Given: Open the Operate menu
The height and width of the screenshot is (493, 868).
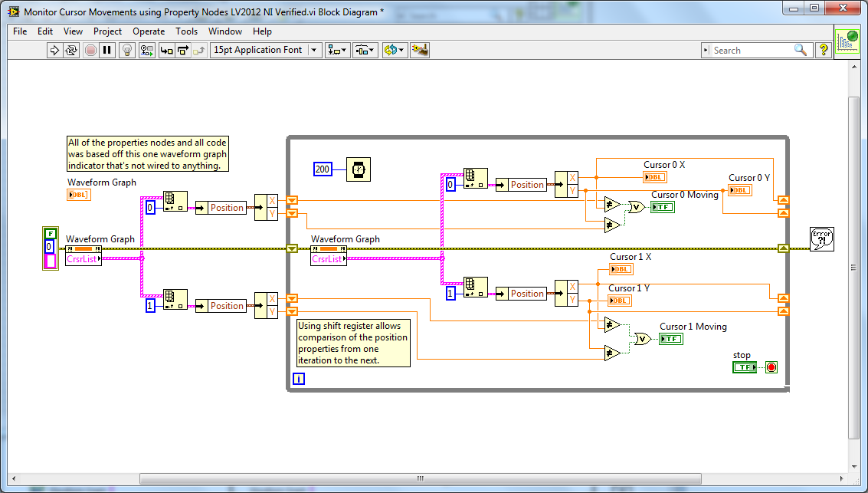Looking at the screenshot, I should (x=149, y=31).
